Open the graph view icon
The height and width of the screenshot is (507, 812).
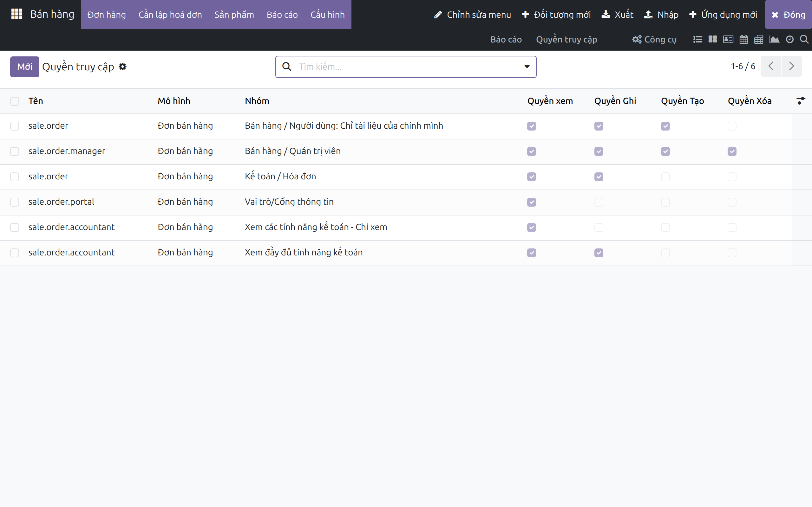(774, 40)
